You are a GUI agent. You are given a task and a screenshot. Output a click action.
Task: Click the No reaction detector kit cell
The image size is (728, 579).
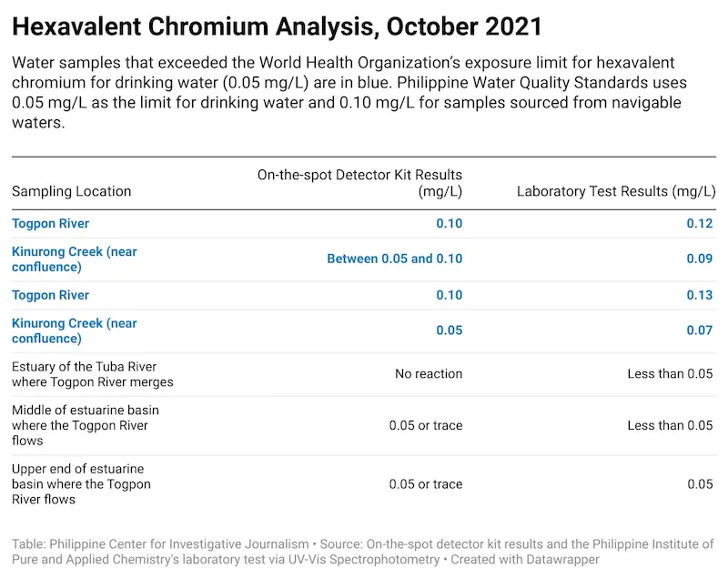coord(429,374)
